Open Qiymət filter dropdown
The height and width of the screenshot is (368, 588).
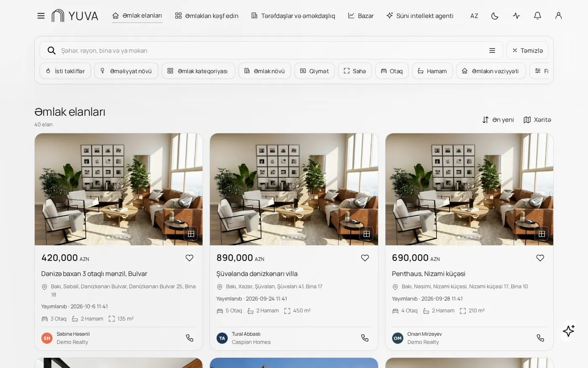(315, 71)
